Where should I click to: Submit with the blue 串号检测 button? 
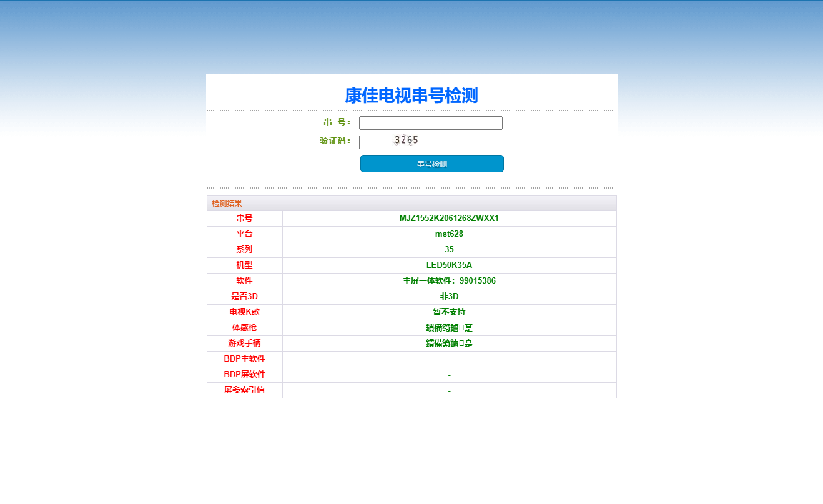(432, 164)
